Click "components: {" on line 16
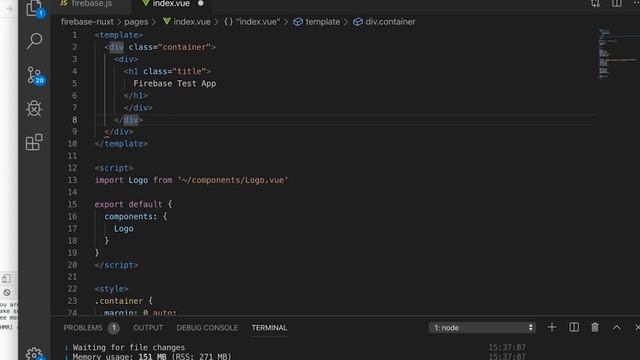The image size is (640, 360). 136,216
